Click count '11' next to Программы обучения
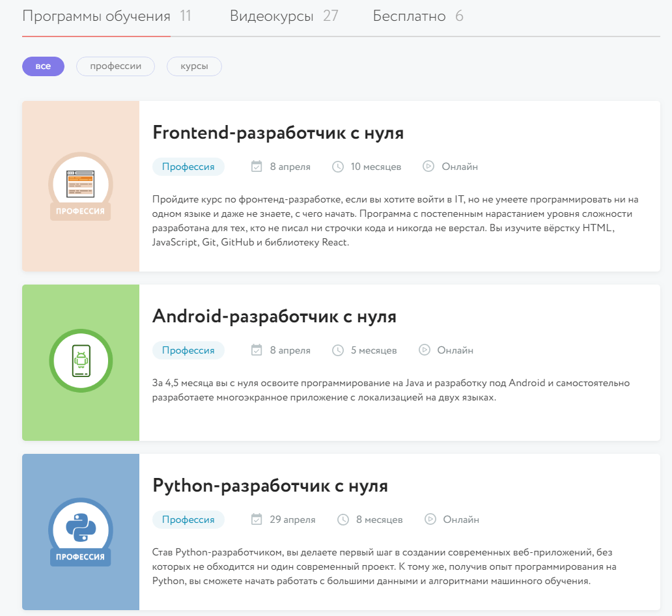This screenshot has width=672, height=616. tap(185, 16)
